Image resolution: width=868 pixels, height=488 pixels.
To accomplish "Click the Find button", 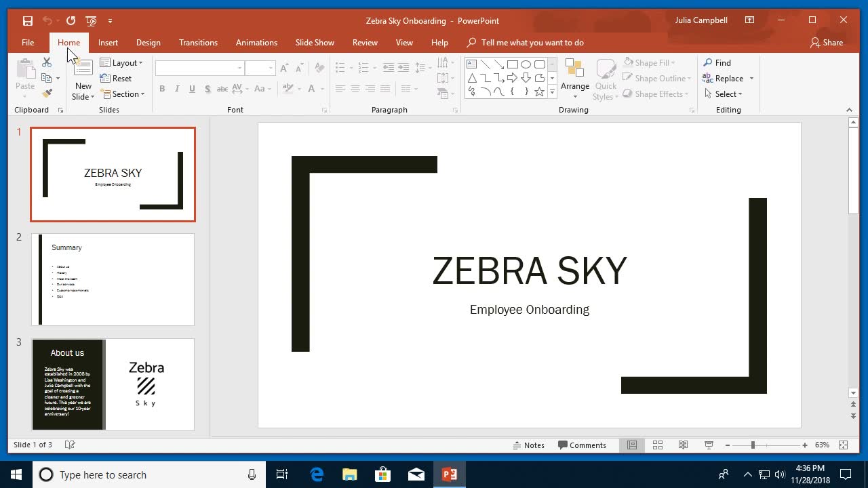I will 717,63.
